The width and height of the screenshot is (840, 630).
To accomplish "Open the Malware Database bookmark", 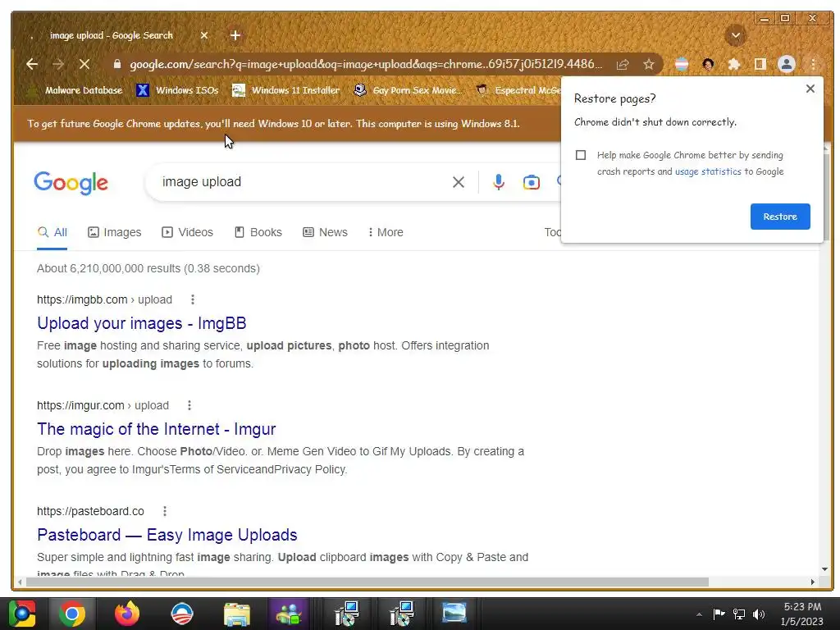I will tap(75, 90).
